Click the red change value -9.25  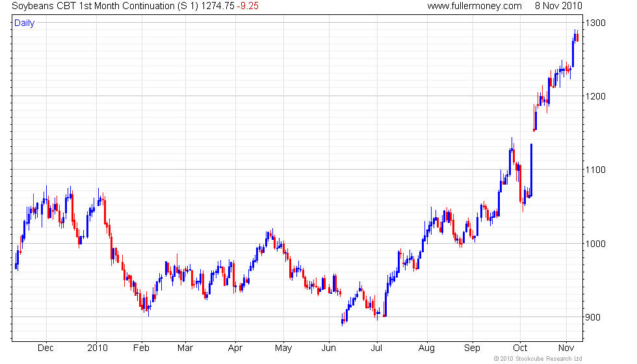coord(248,6)
